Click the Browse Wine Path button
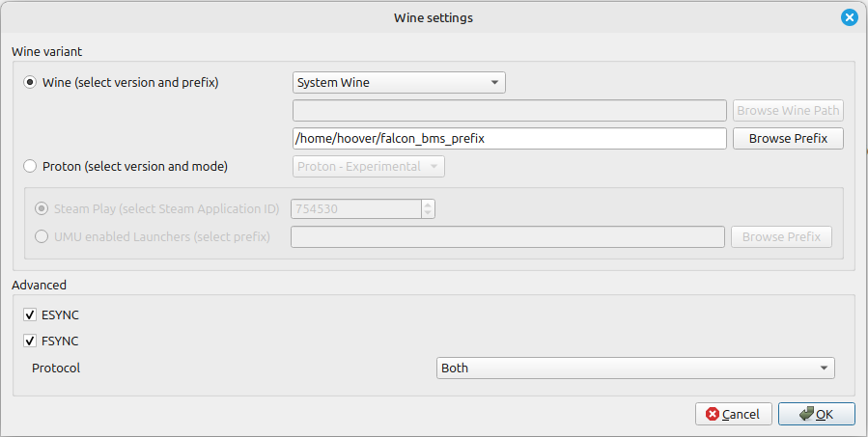The width and height of the screenshot is (868, 437). point(788,110)
